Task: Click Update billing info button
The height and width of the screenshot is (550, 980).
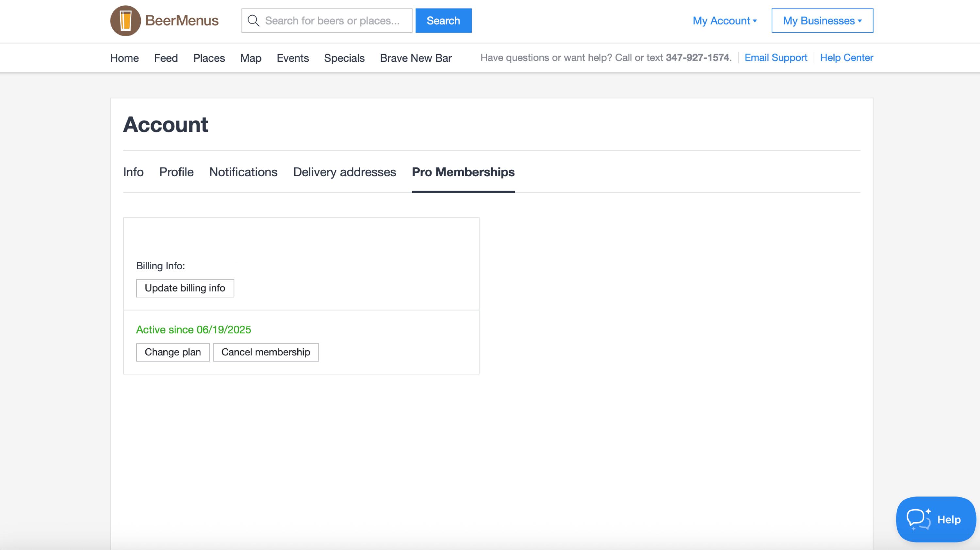Action: tap(185, 288)
